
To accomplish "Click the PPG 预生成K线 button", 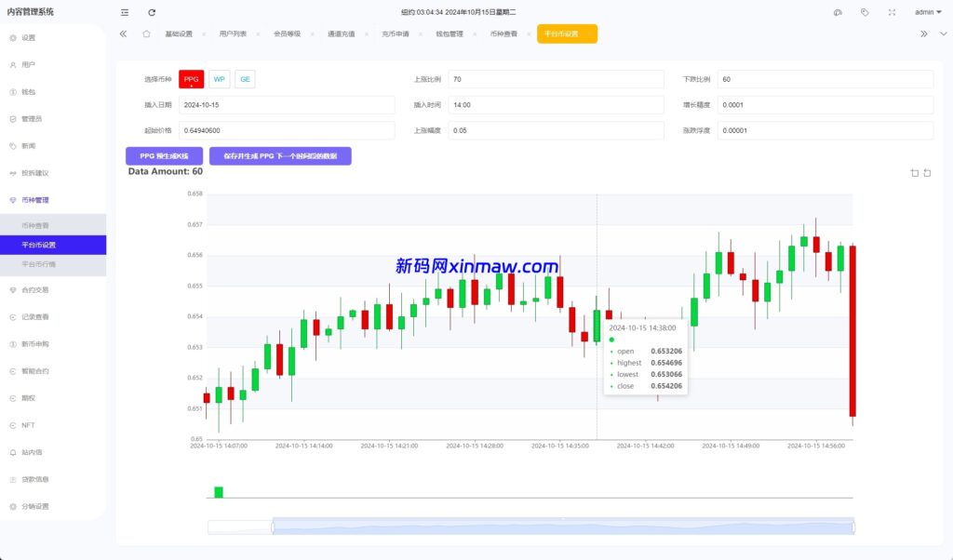I will 164,156.
